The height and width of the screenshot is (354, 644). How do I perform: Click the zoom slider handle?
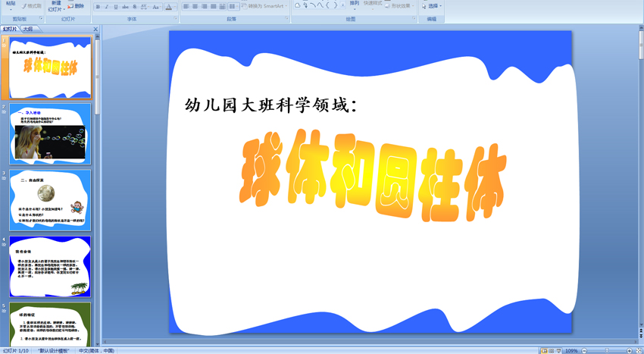click(607, 351)
